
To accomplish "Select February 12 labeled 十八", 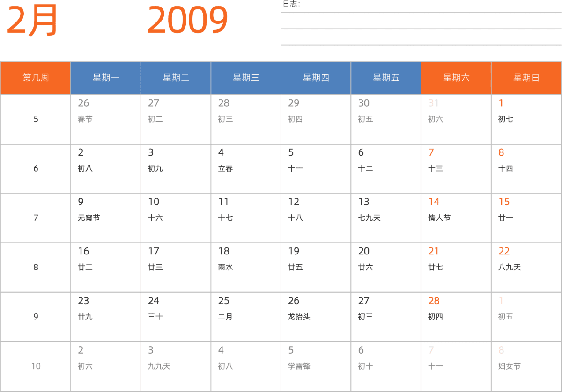I will click(316, 218).
